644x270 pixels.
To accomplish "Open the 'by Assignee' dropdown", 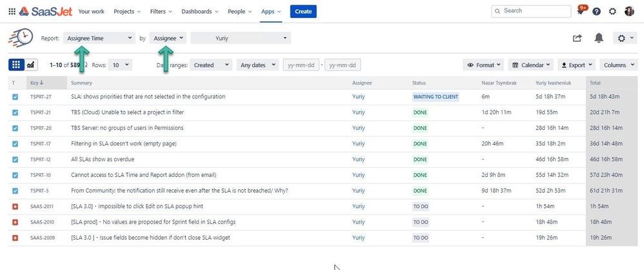I will pos(168,38).
